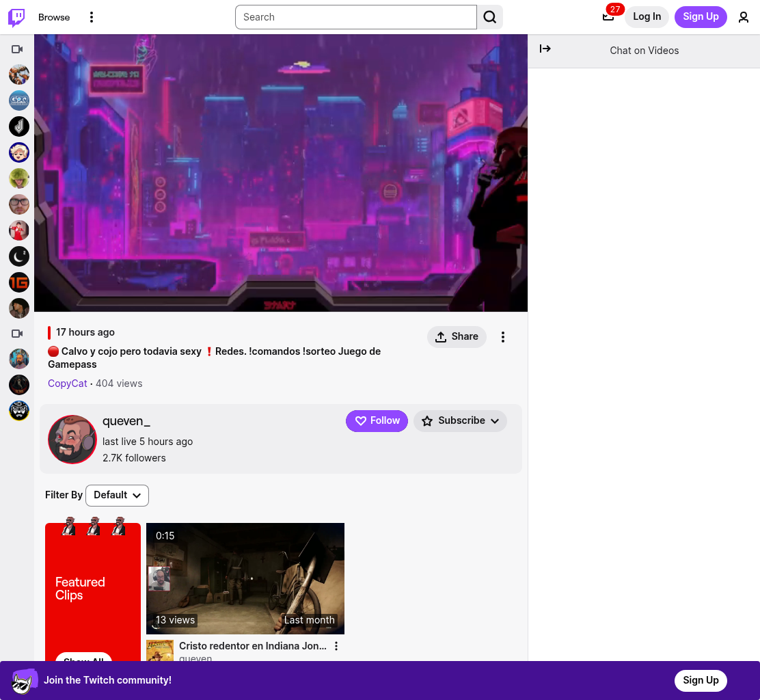Screen dimensions: 760x700
Task: Open sidebar channel with crescent moon avatar
Action: click(19, 256)
